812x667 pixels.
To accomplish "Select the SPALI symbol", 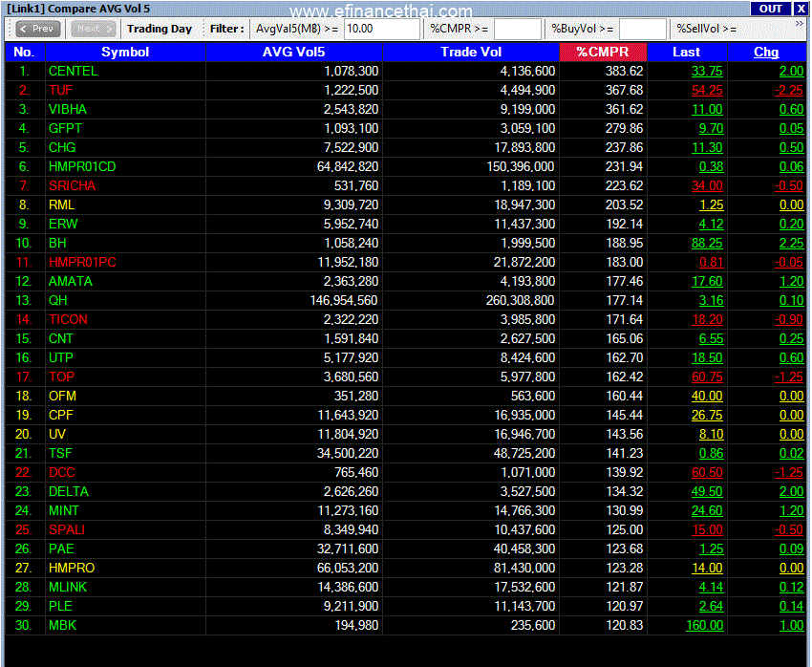I will (67, 529).
